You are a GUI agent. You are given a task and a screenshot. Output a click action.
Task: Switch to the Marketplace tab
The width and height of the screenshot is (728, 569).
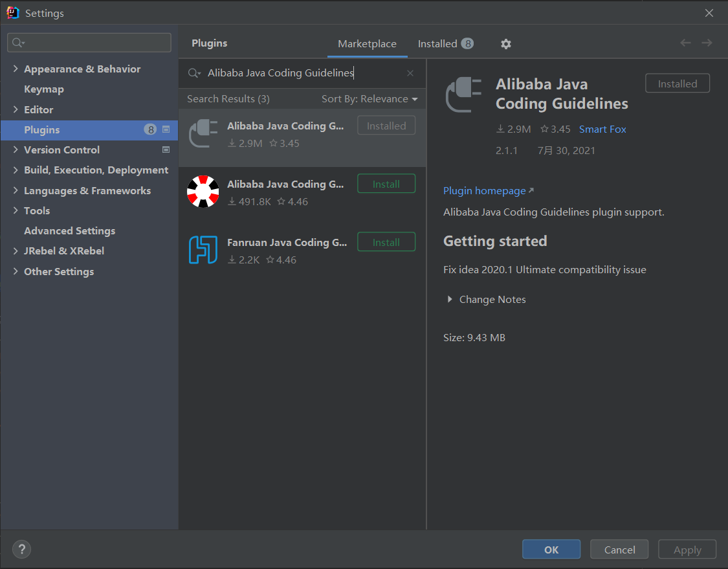click(x=368, y=43)
